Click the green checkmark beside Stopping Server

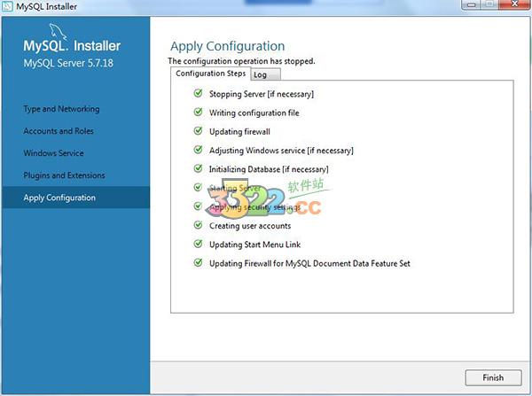click(x=198, y=94)
